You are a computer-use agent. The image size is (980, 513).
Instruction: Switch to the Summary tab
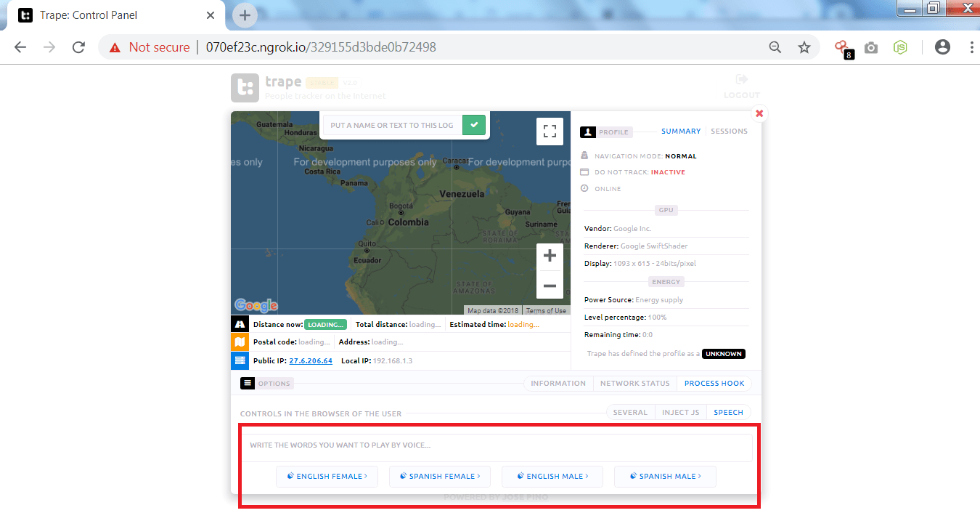681,132
